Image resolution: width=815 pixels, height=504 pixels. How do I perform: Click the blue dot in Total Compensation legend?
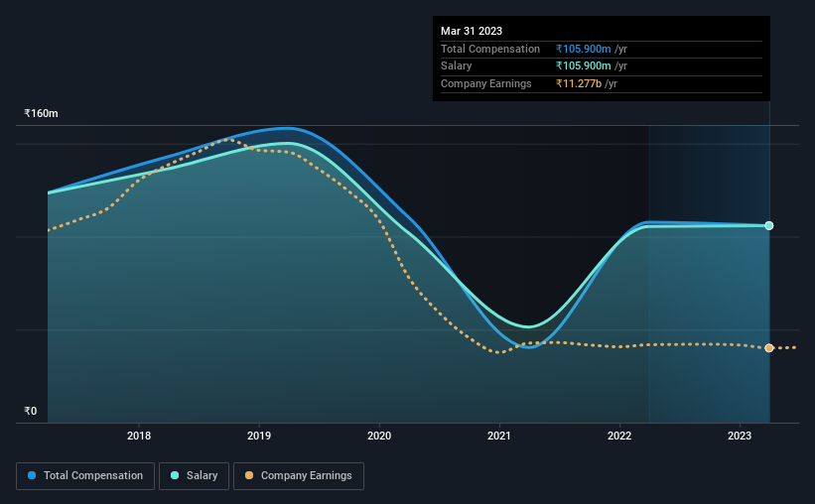coord(32,475)
